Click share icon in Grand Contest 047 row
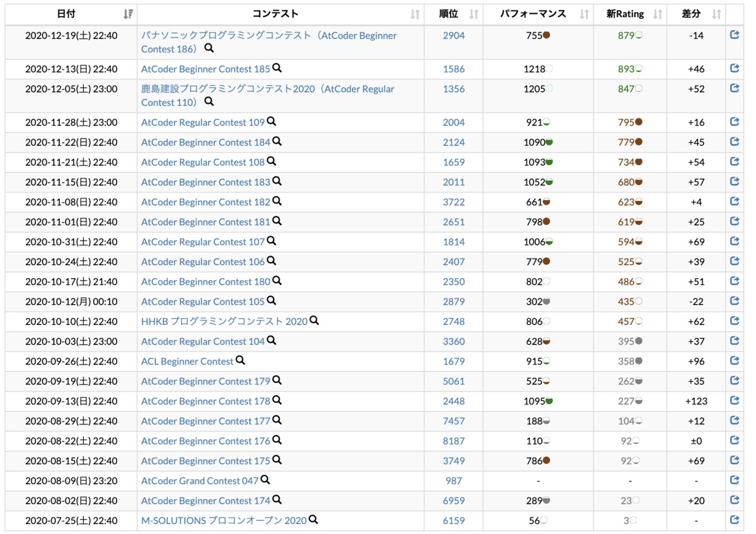Image resolution: width=756 pixels, height=534 pixels. [x=734, y=480]
